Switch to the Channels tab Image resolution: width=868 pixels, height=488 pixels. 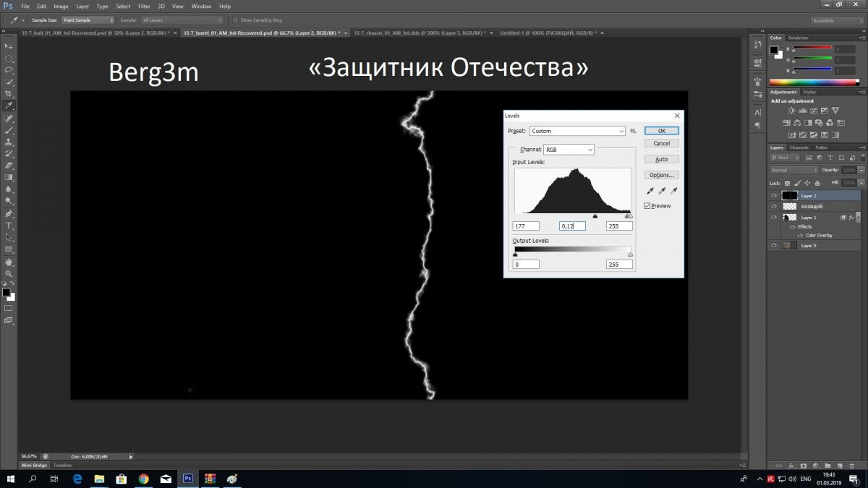coord(799,147)
